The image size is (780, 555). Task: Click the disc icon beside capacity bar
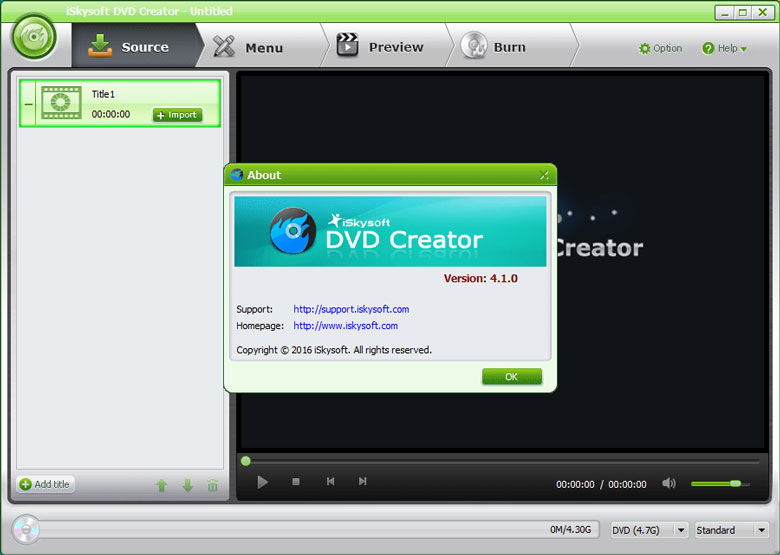point(25,529)
